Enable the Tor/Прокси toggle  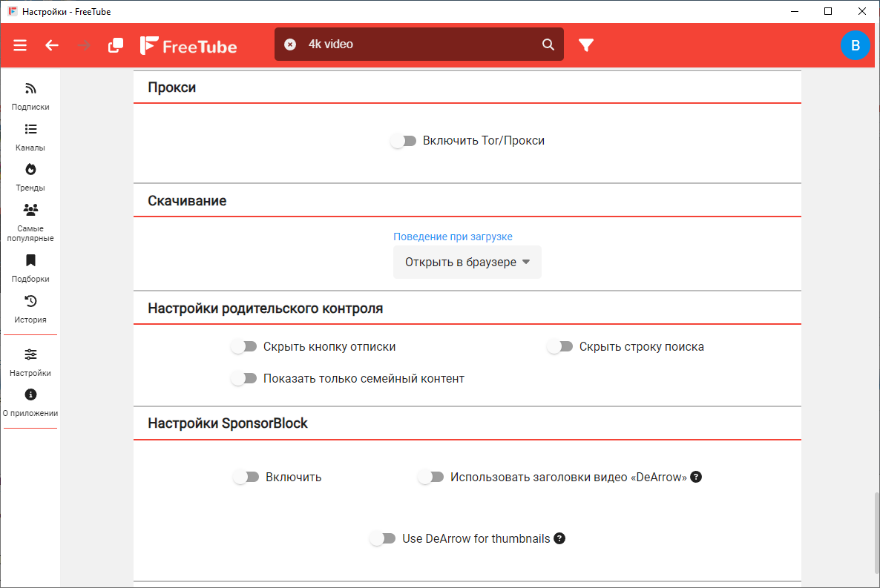pos(404,141)
